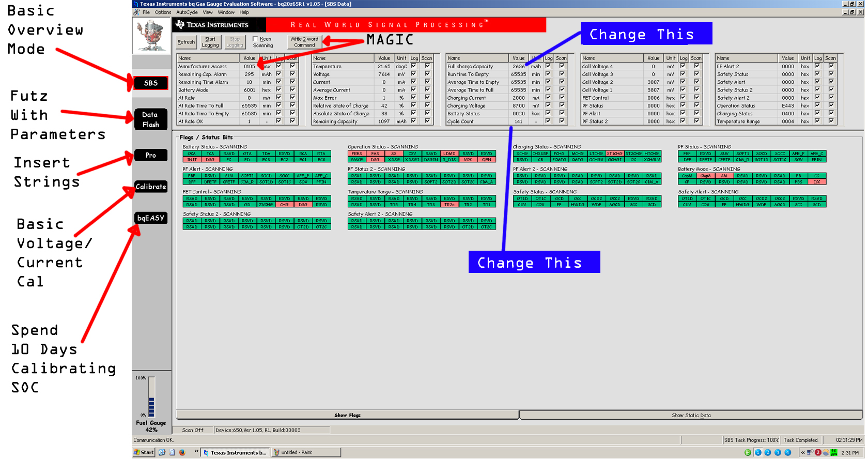Image resolution: width=868 pixels, height=459 pixels.
Task: Select the Show Flags tab
Action: click(347, 415)
